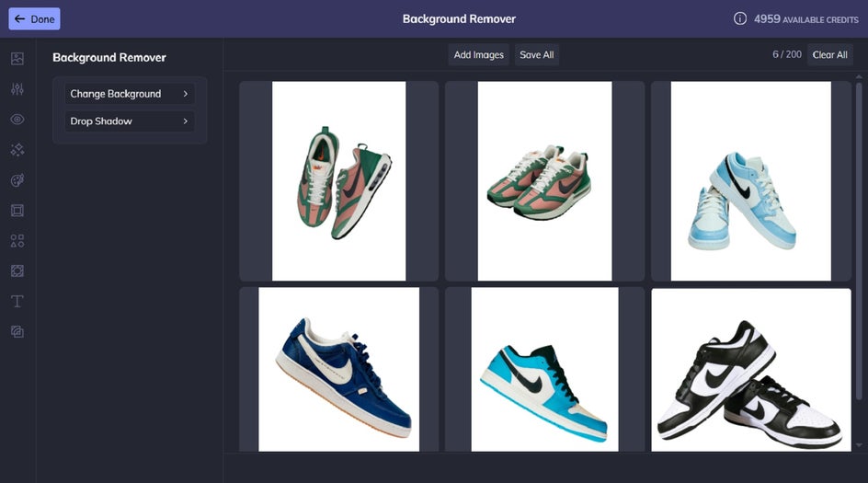
Task: Open the layers overlay icon
Action: coord(17,332)
